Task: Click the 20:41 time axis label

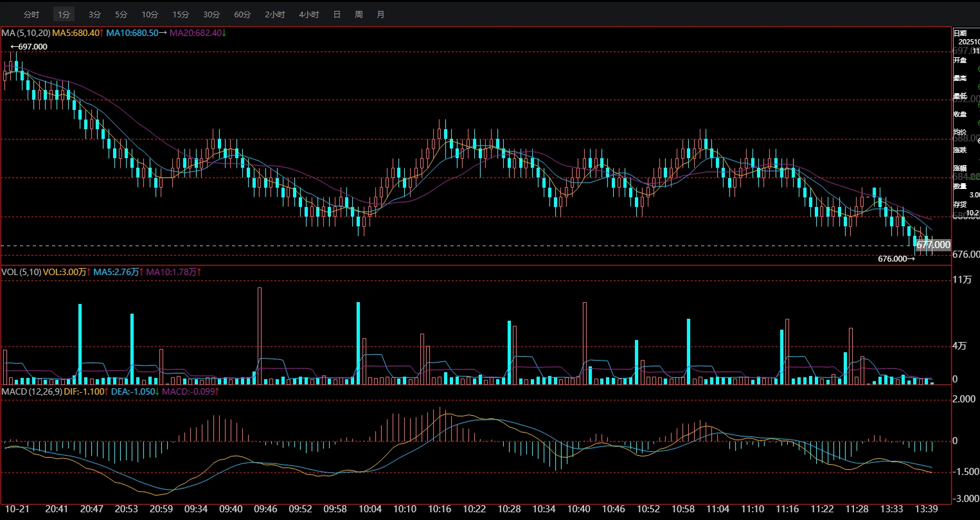Action: [57, 508]
